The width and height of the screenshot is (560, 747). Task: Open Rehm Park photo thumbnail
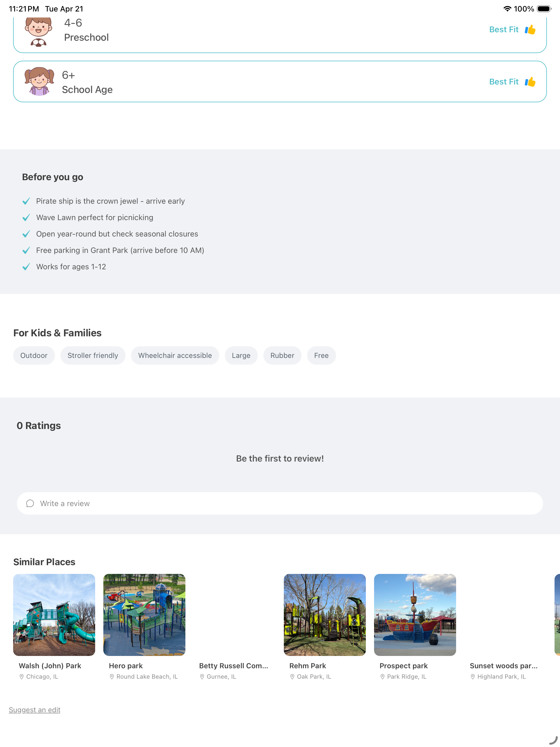point(325,615)
